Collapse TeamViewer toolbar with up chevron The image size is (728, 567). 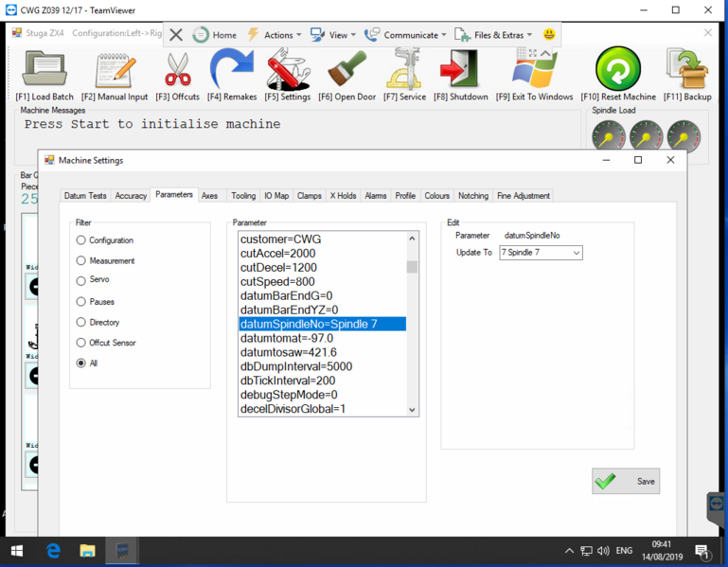(x=545, y=53)
